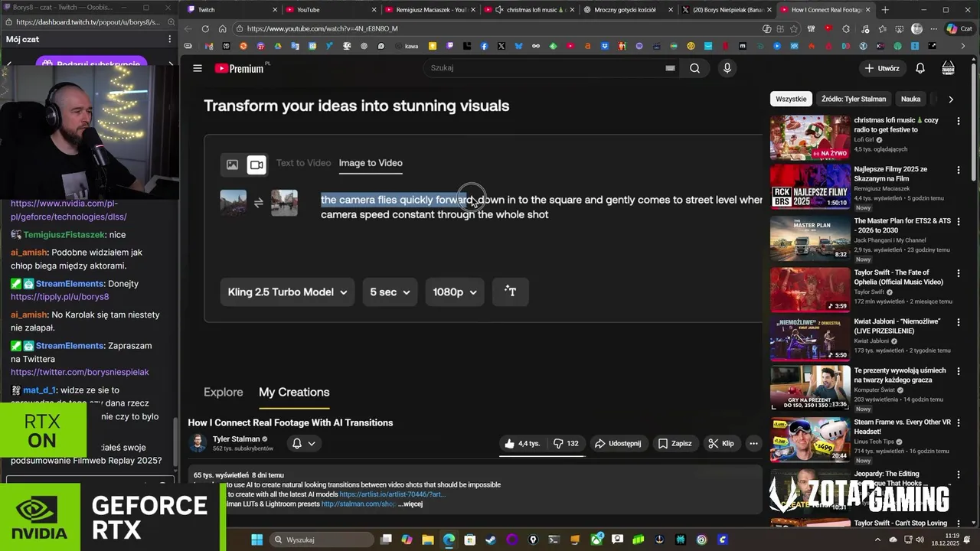Open the more actions ellipsis under video
This screenshot has width=980, height=551.
(x=753, y=443)
